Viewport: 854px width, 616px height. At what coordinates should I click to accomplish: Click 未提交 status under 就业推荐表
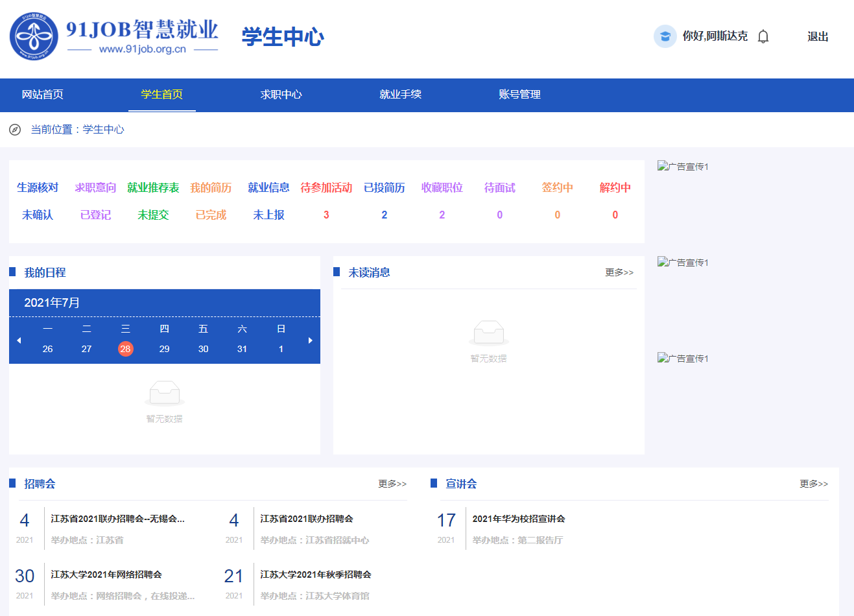pyautogui.click(x=153, y=215)
